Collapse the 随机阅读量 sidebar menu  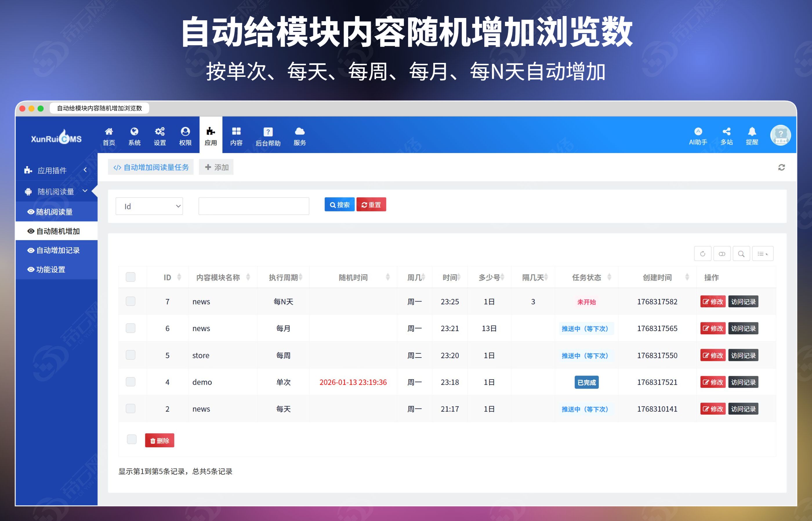pyautogui.click(x=85, y=191)
